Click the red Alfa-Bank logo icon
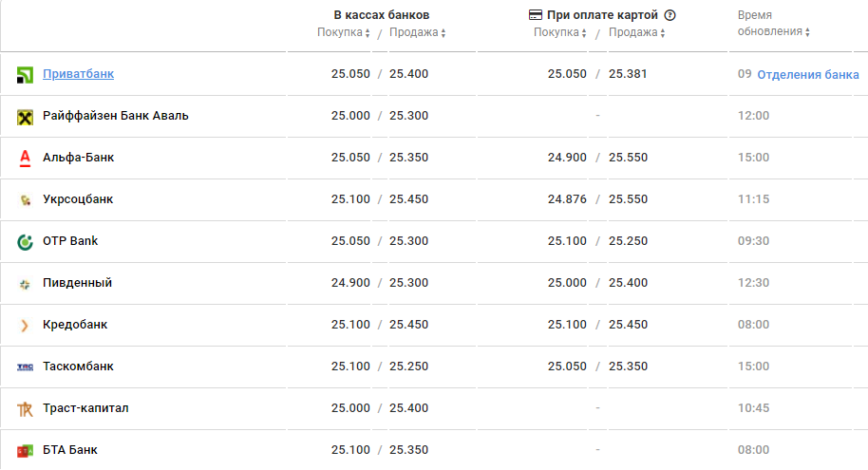This screenshot has width=868, height=470. click(x=26, y=158)
